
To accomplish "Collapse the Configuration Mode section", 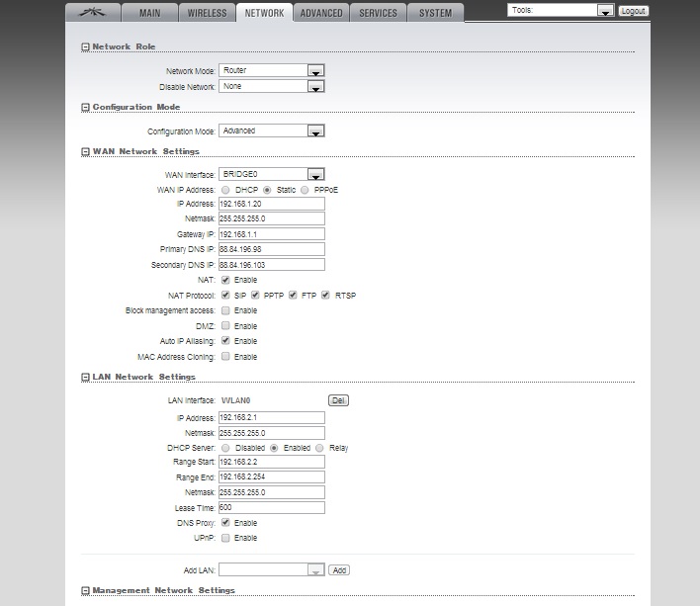I will coord(85,107).
